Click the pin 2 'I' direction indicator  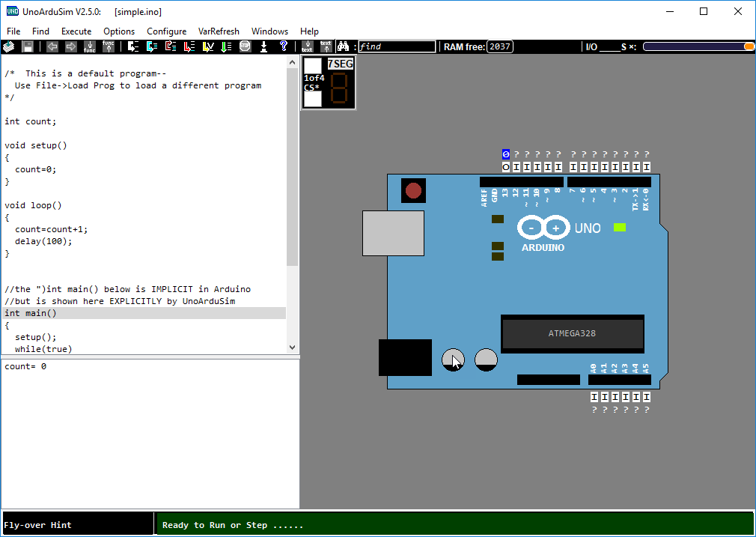pyautogui.click(x=625, y=167)
